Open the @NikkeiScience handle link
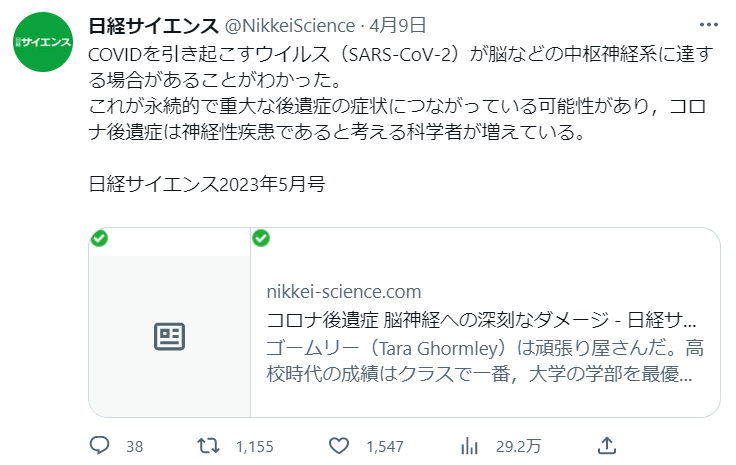 [290, 26]
